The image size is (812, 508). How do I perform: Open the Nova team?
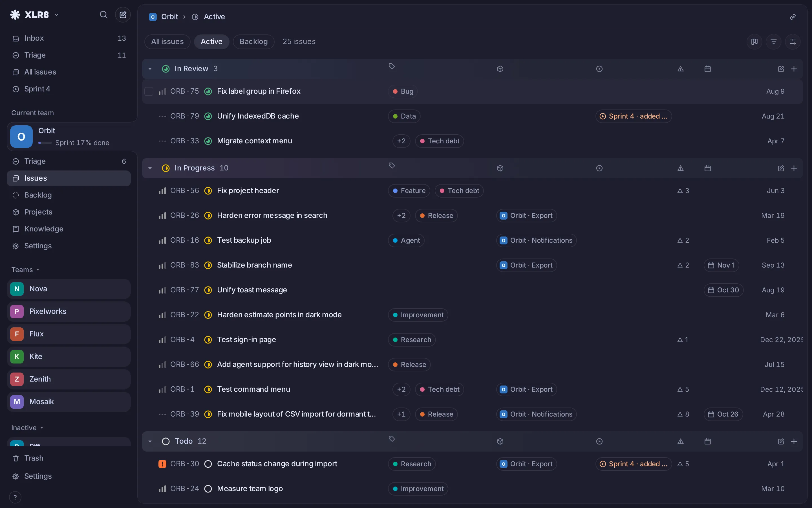point(69,289)
